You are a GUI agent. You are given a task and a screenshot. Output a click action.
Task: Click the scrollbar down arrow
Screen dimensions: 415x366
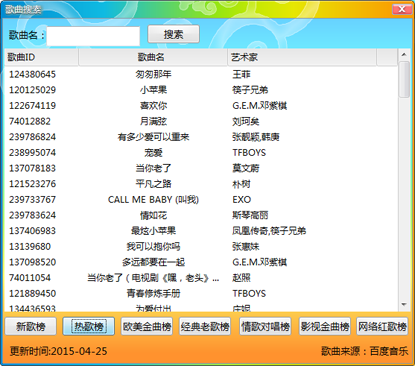click(x=404, y=305)
